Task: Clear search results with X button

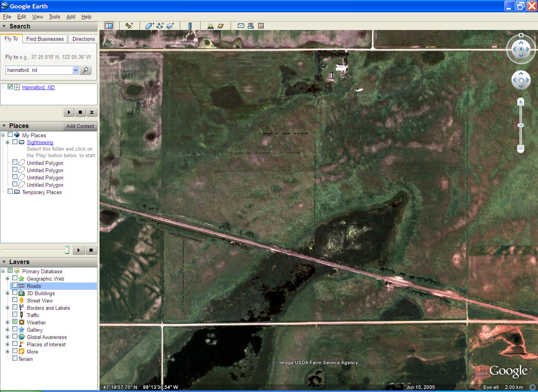Action: [x=92, y=112]
